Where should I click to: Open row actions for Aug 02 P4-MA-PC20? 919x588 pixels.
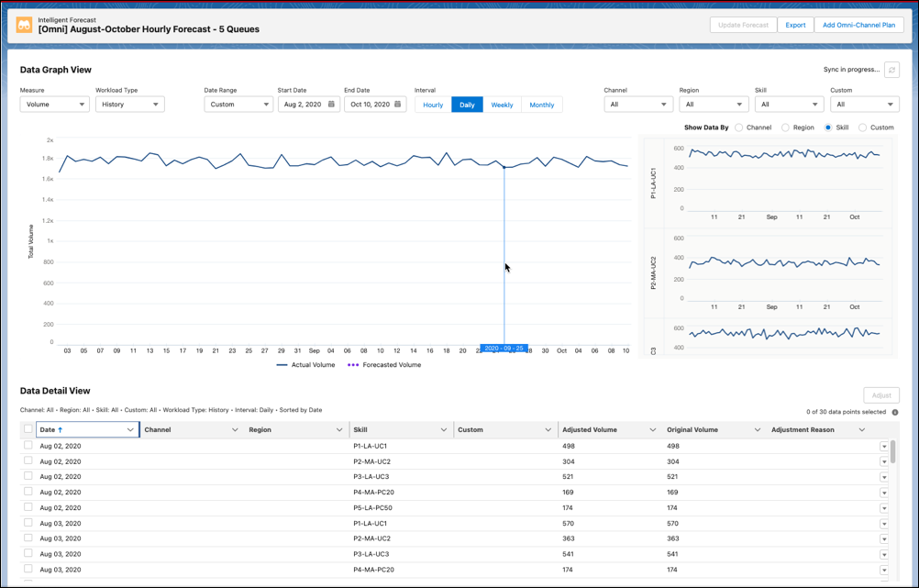coord(884,493)
